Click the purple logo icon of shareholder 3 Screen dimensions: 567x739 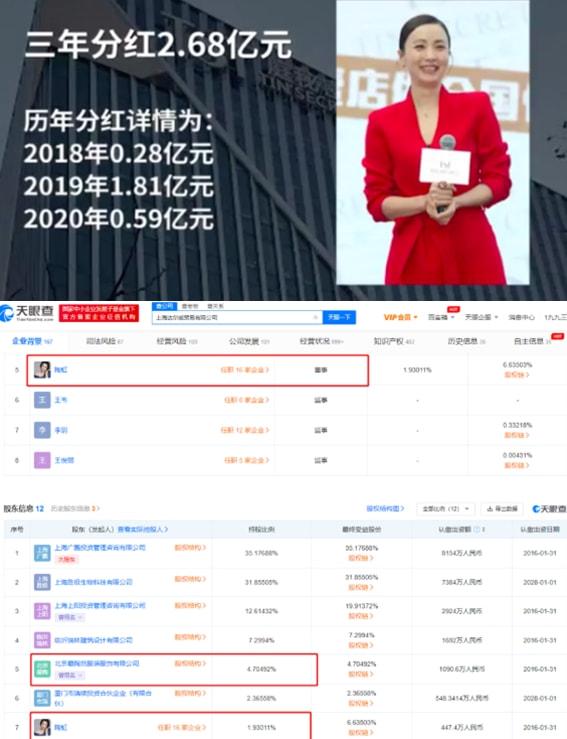point(42,611)
